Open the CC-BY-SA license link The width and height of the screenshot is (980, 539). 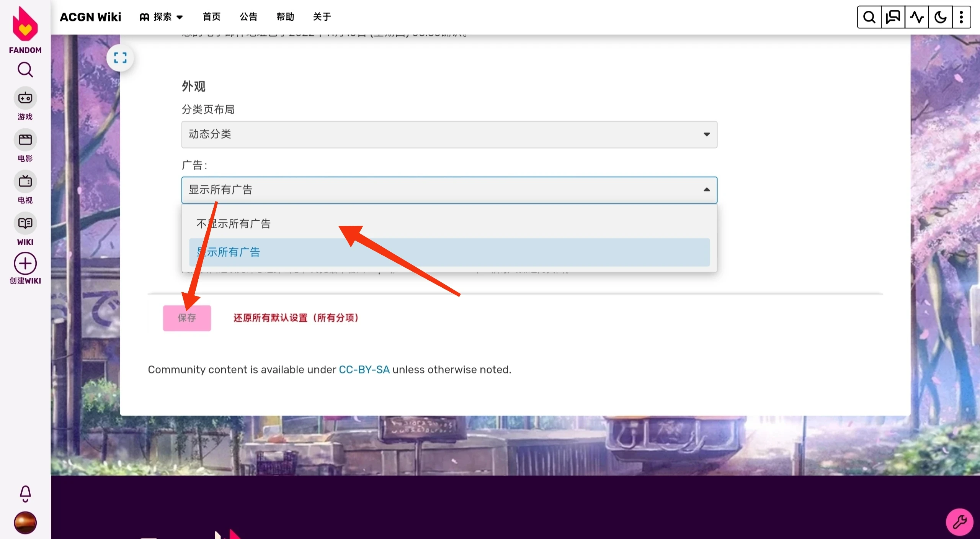pos(364,370)
